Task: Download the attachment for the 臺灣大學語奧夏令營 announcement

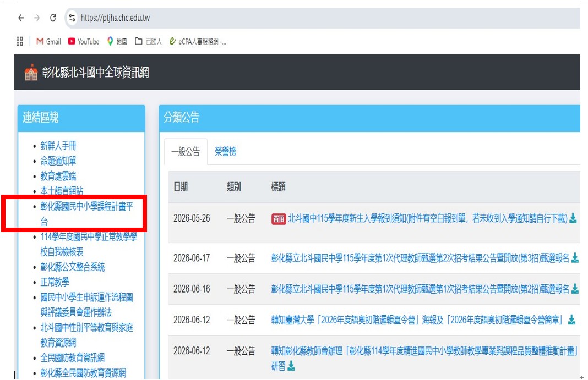Action: point(571,320)
